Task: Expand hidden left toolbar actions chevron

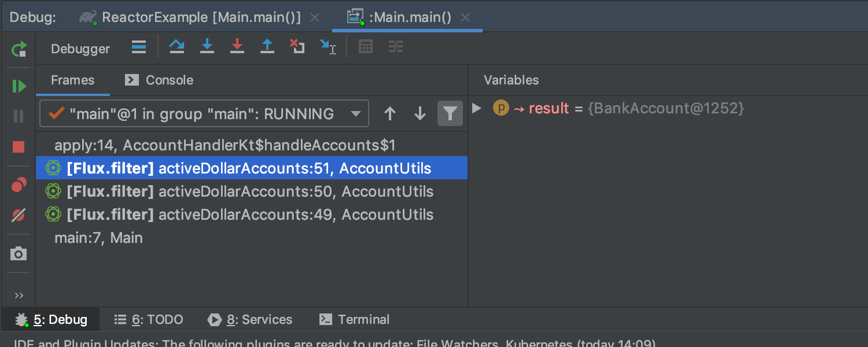Action: (19, 296)
